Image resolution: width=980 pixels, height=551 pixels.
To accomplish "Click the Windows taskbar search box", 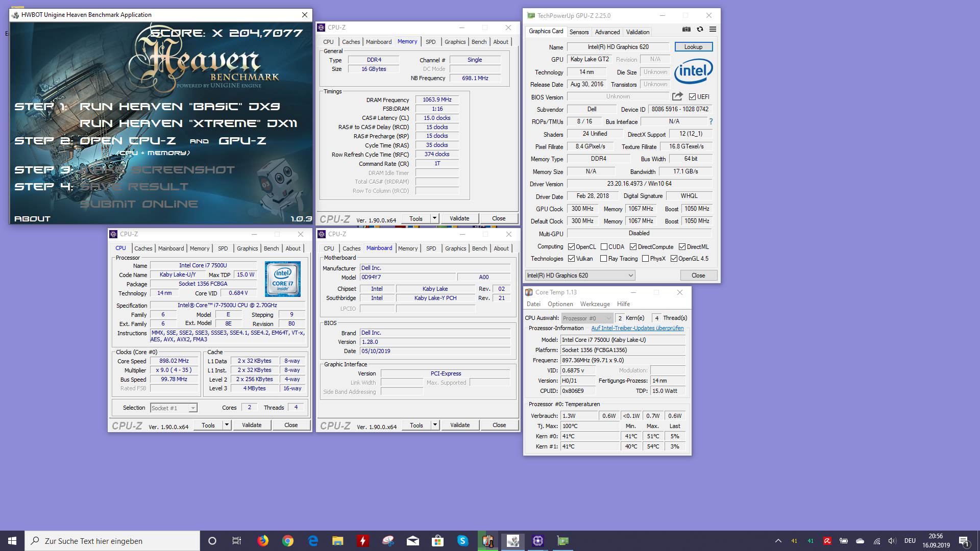I will click(x=112, y=541).
